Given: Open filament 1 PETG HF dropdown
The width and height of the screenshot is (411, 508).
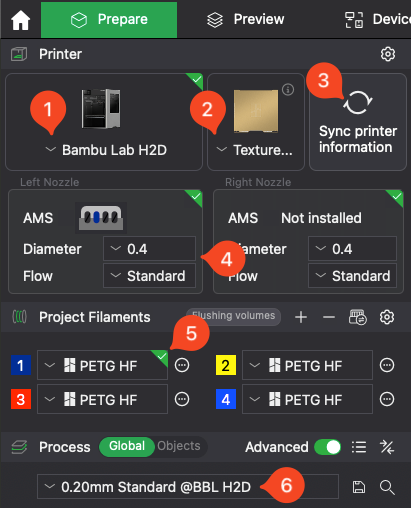Looking at the screenshot, I should (x=102, y=365).
